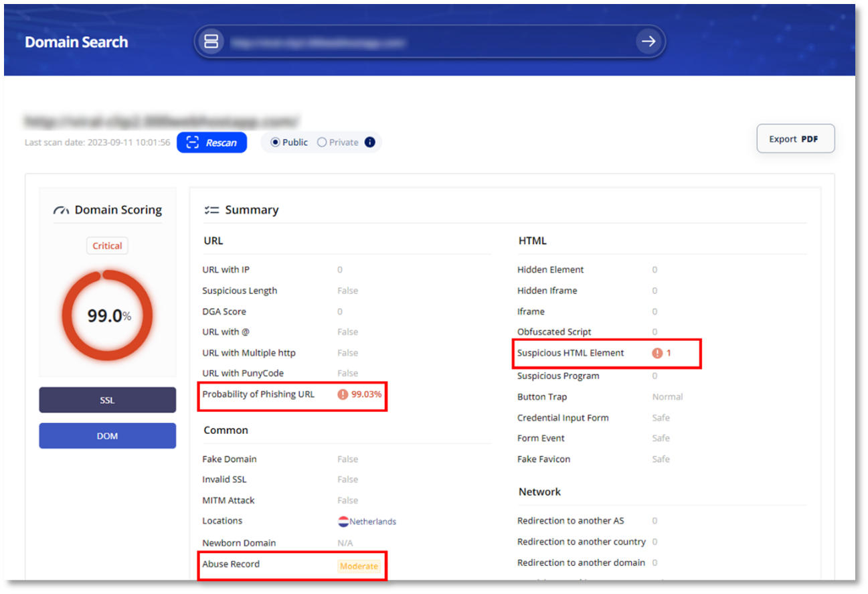Click the Hidden Iframe label

(547, 291)
